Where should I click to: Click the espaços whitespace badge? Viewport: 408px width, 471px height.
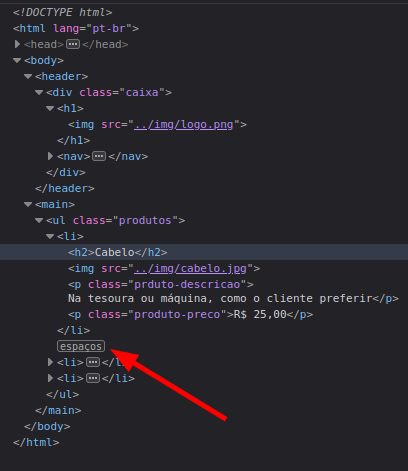tap(81, 346)
